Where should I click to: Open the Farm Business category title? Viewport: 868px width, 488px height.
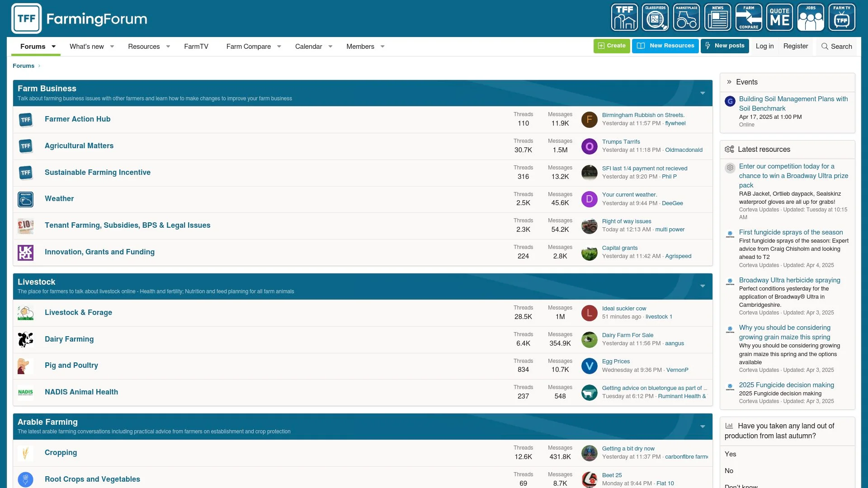coord(47,89)
